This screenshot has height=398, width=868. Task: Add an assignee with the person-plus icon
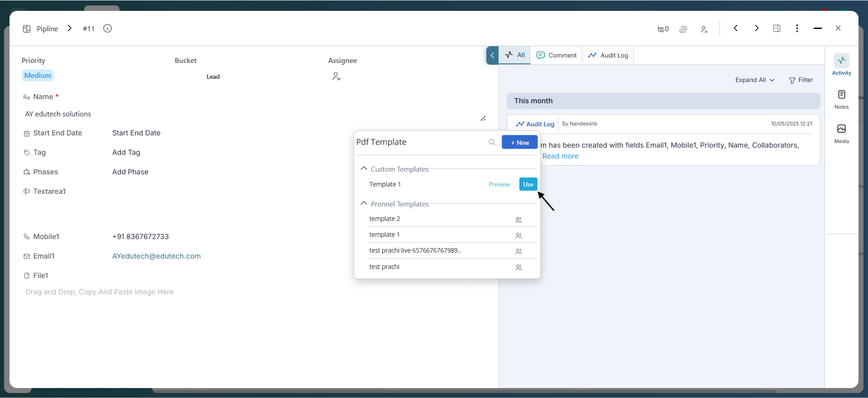coord(336,77)
